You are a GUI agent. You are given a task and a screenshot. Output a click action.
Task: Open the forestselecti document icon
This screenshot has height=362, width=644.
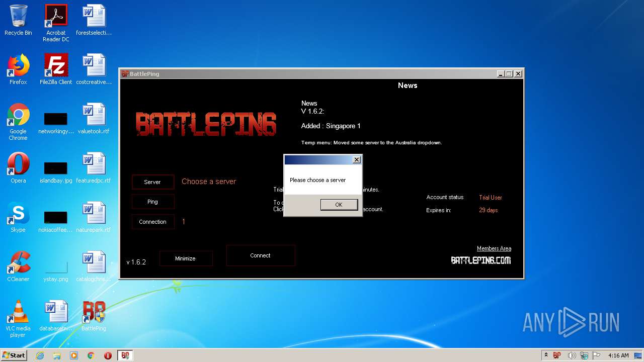(94, 20)
